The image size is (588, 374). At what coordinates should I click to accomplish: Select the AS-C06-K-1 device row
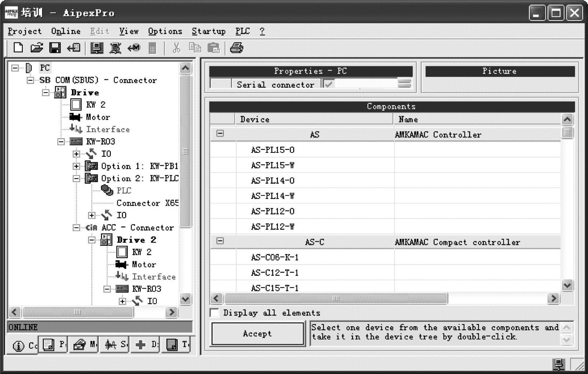385,257
